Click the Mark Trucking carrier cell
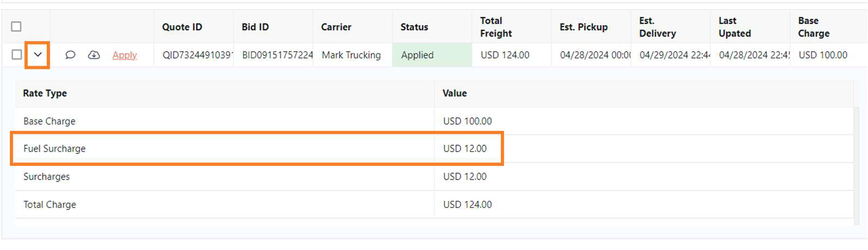This screenshot has width=868, height=250. [x=352, y=55]
